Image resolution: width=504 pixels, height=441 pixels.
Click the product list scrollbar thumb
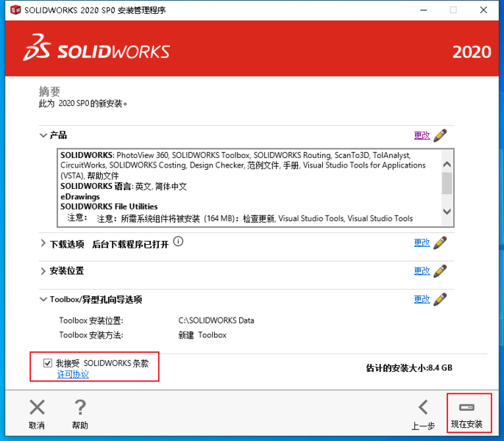pos(447,184)
